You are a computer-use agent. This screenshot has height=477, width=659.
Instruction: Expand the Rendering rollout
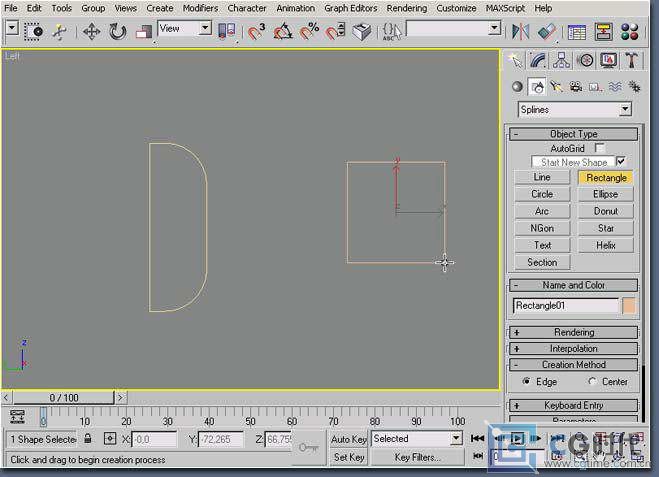[573, 332]
